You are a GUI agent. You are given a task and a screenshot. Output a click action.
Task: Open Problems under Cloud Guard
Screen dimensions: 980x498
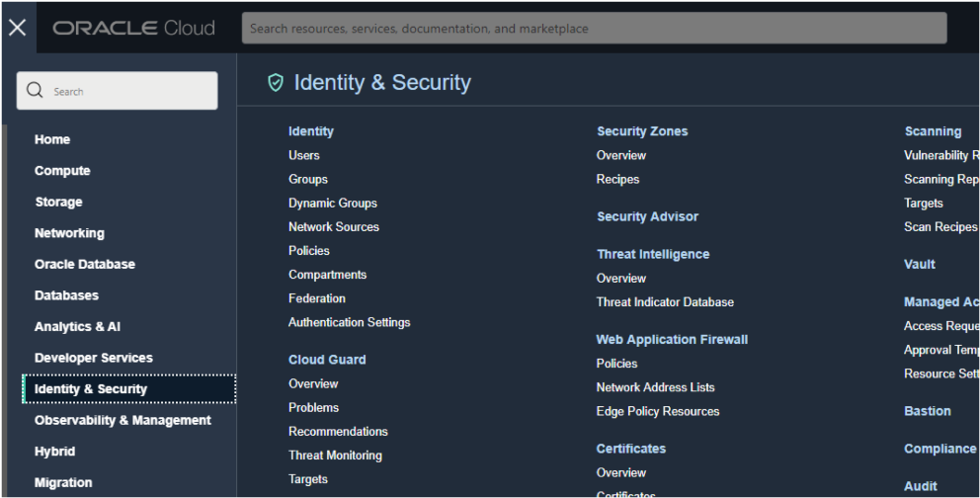[313, 407]
